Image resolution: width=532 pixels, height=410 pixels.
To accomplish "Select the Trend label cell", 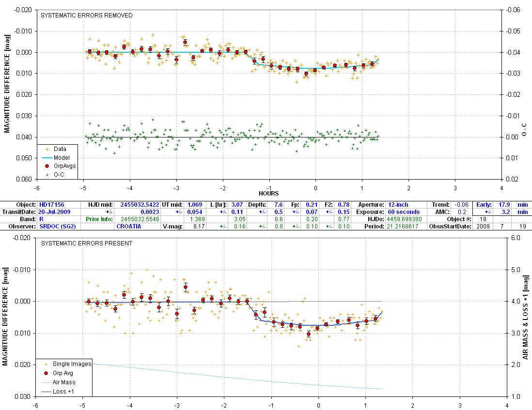I will coord(440,205).
